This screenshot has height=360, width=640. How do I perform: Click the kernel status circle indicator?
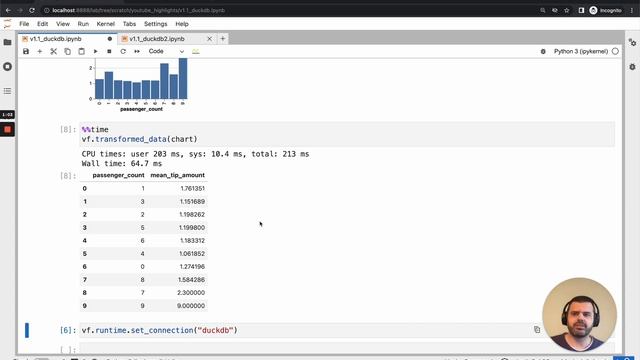[615, 51]
